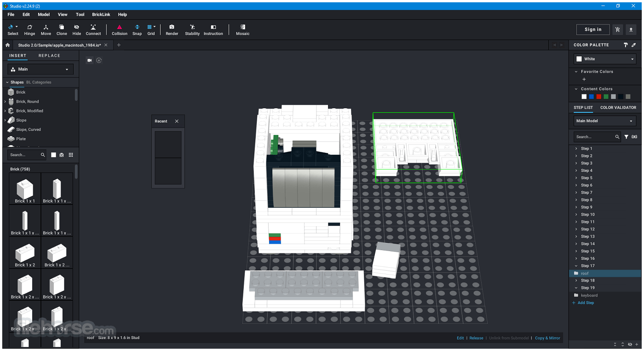Image resolution: width=644 pixels, height=351 pixels.
Task: Toggle the Grid button
Action: pyautogui.click(x=150, y=30)
